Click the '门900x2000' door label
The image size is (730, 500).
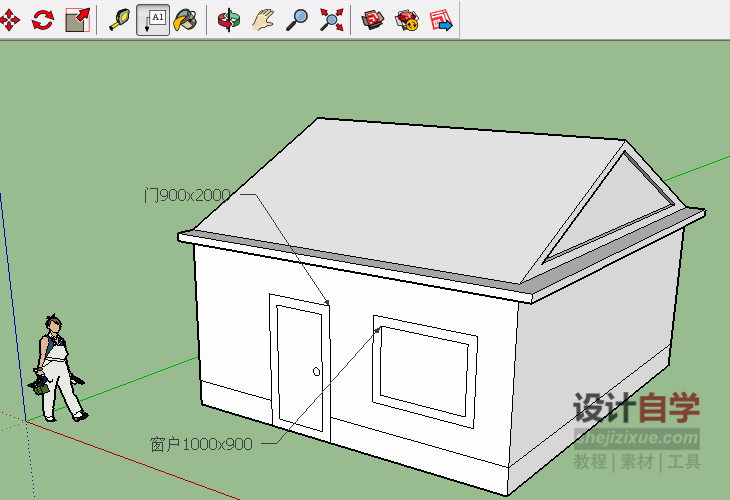(187, 195)
